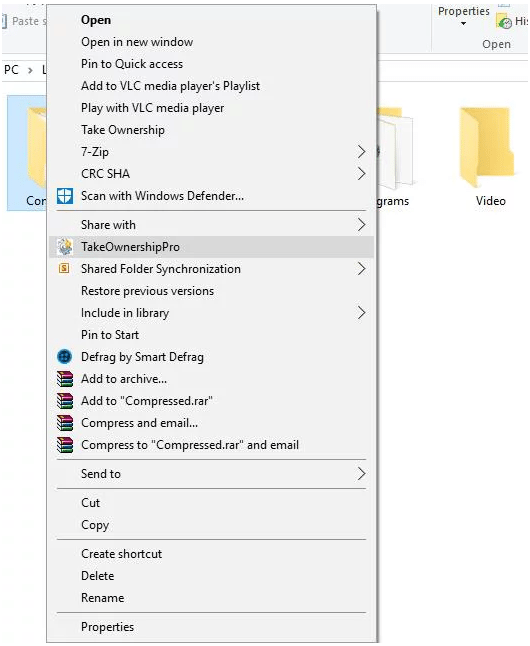530x646 pixels.
Task: Expand the CRC SHA submenu arrow
Action: pos(361,173)
